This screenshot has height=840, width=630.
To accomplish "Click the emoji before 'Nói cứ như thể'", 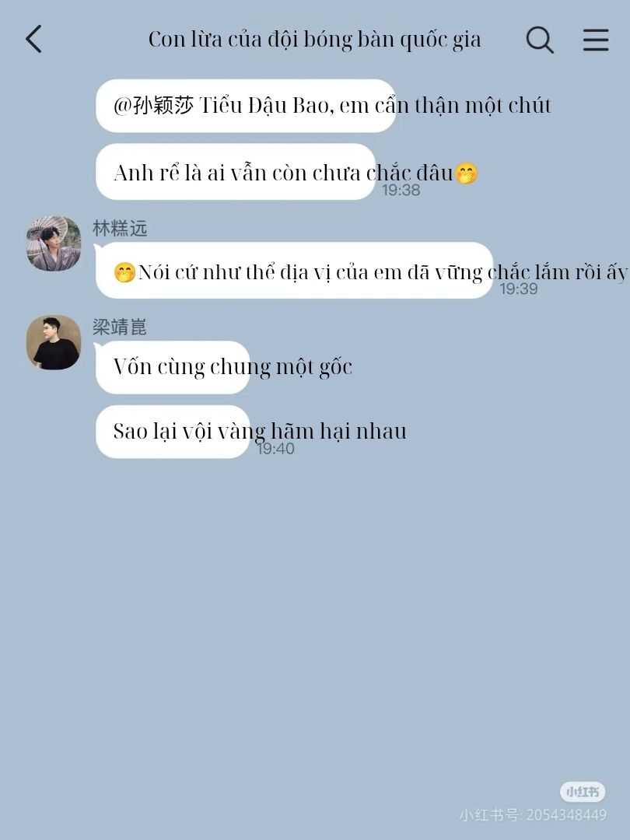I will 124,273.
